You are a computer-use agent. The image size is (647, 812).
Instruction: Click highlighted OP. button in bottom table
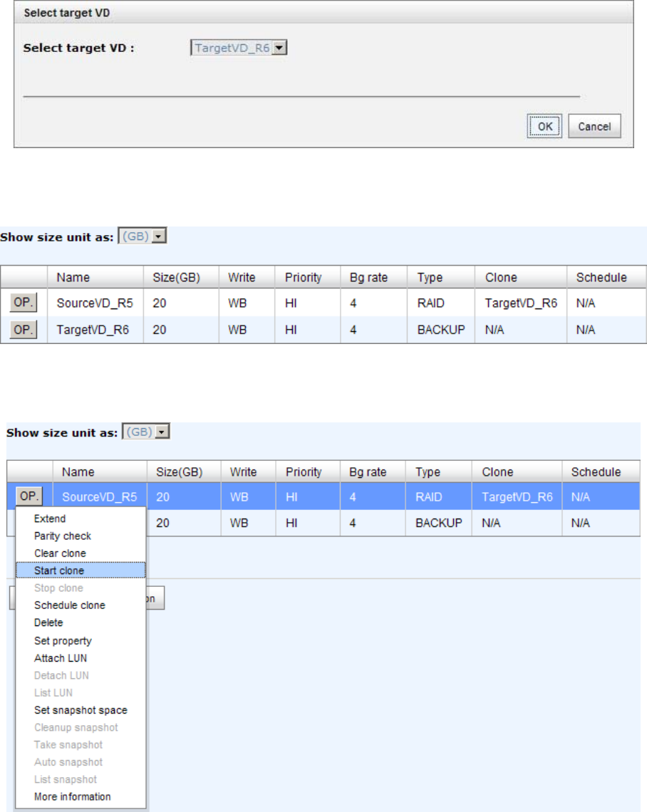[x=29, y=496]
